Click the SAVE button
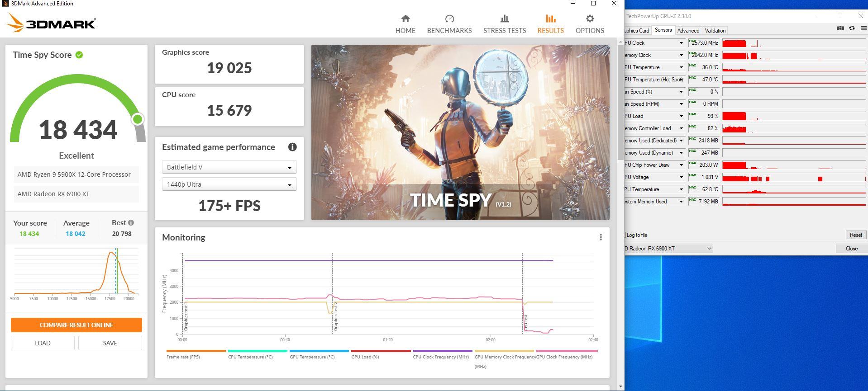Screen dimensions: 868x391 110,343
